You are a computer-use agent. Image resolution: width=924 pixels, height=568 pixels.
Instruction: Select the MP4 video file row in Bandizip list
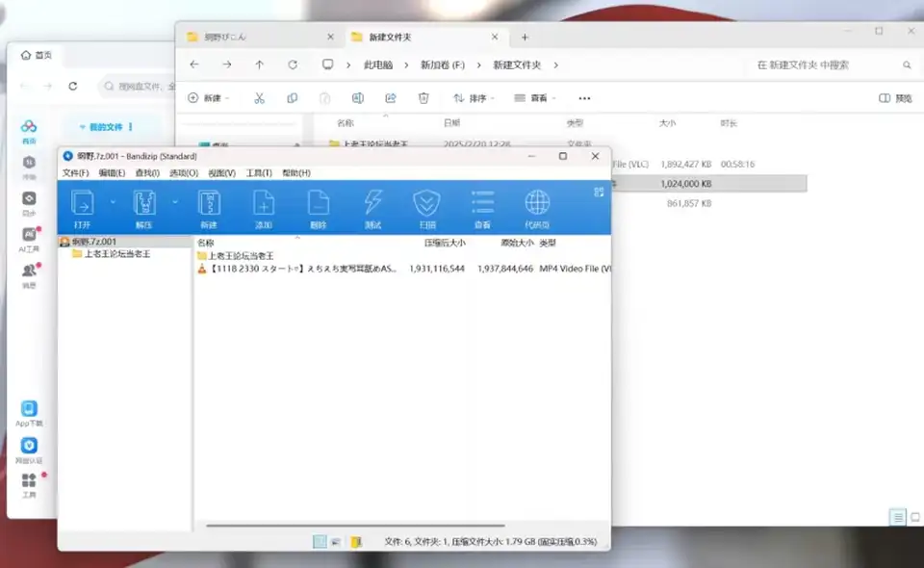pyautogui.click(x=403, y=269)
